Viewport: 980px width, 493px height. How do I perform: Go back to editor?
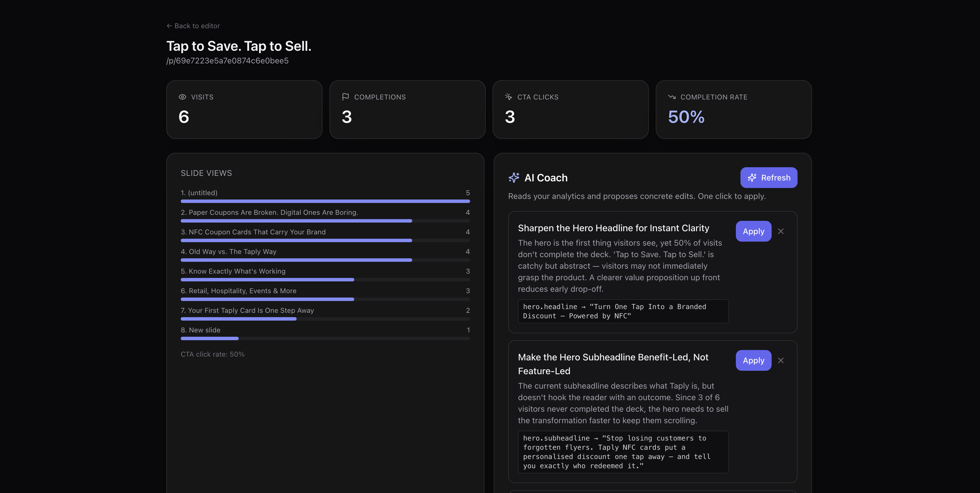(193, 26)
